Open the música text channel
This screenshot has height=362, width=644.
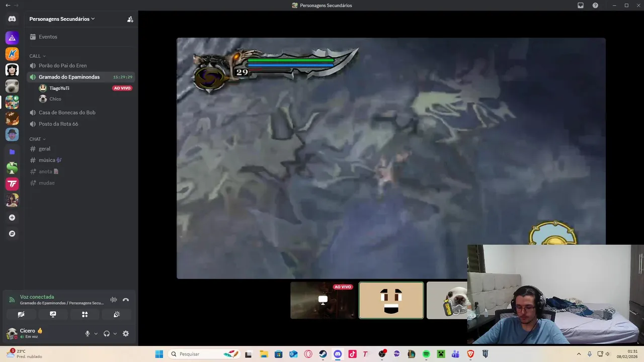pos(80,160)
